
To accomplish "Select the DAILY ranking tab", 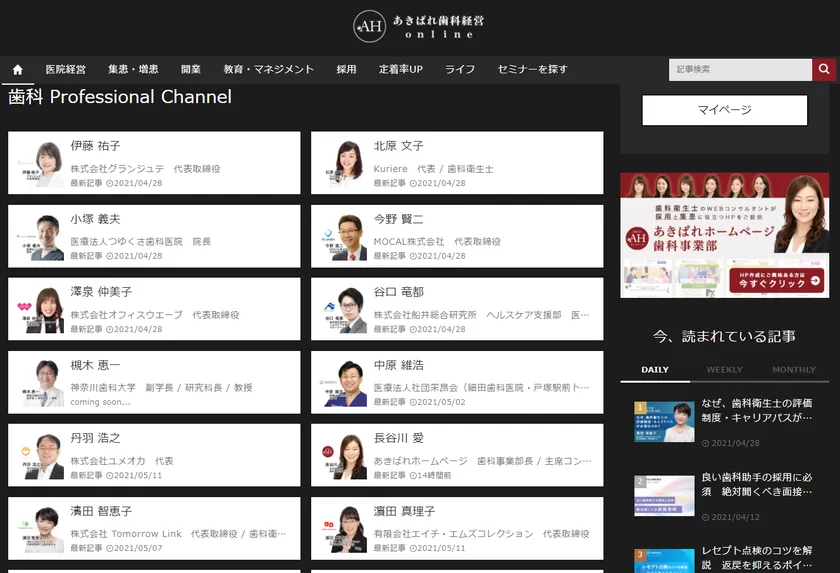I will (655, 370).
